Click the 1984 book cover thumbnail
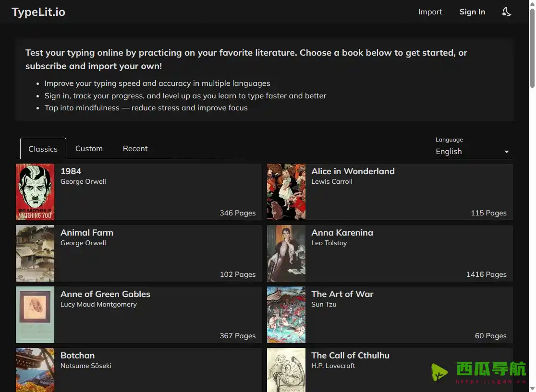 coord(35,192)
